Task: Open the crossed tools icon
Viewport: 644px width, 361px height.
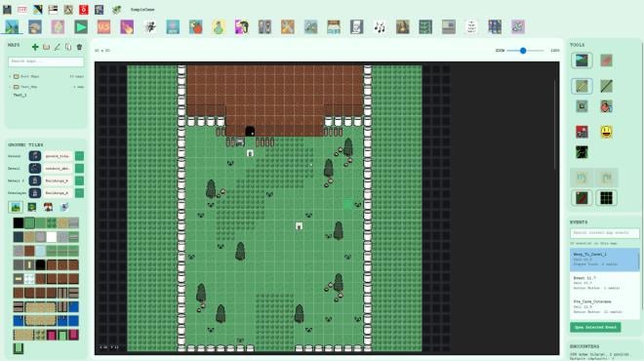Action: (288, 27)
